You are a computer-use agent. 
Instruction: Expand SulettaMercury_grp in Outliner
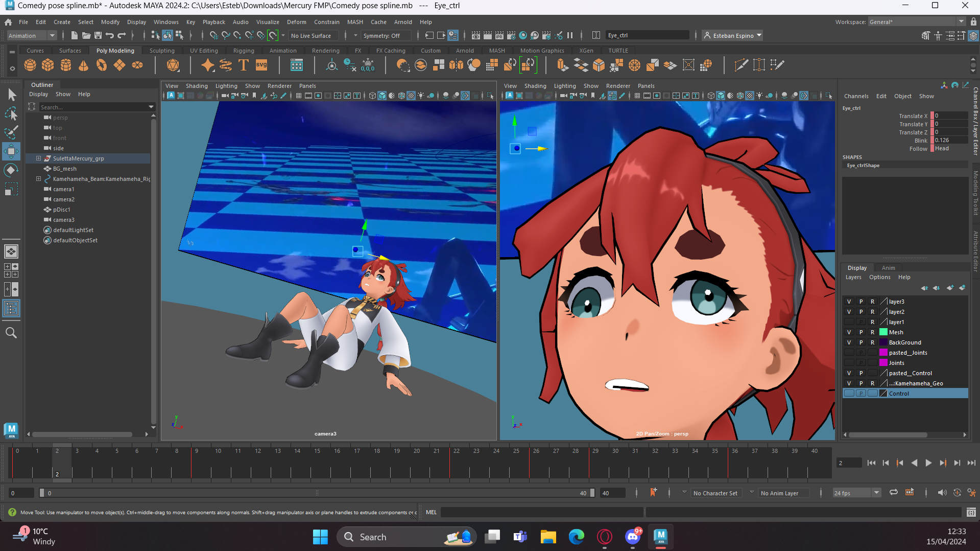(x=38, y=158)
